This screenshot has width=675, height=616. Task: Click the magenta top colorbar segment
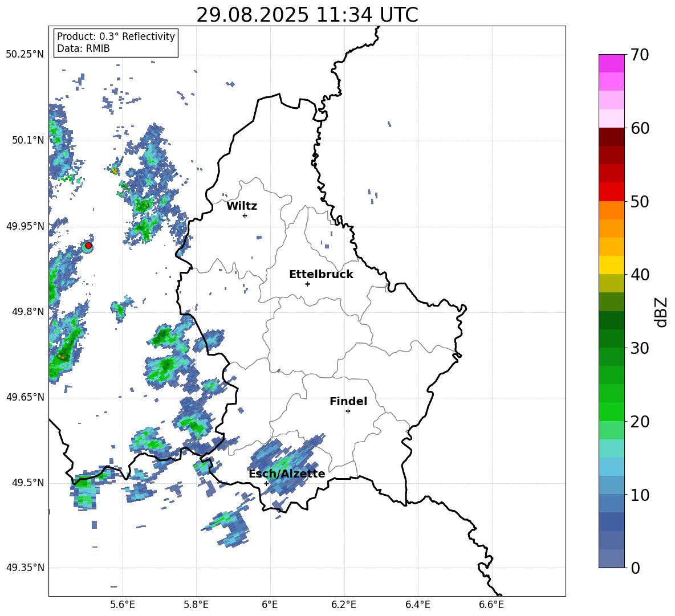click(x=611, y=63)
